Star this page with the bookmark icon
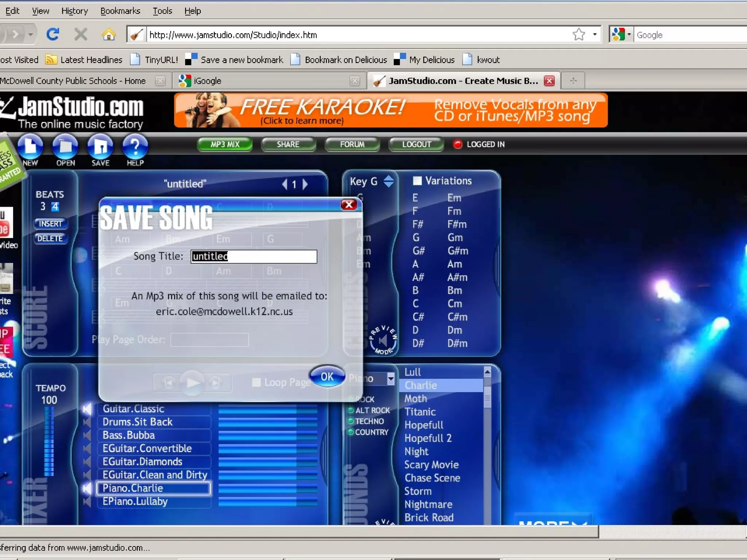This screenshot has height=560, width=747. tap(578, 35)
